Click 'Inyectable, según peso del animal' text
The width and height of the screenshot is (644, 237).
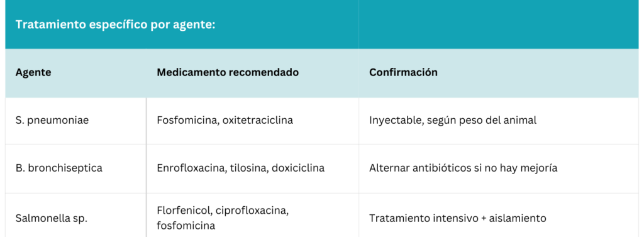click(x=453, y=121)
